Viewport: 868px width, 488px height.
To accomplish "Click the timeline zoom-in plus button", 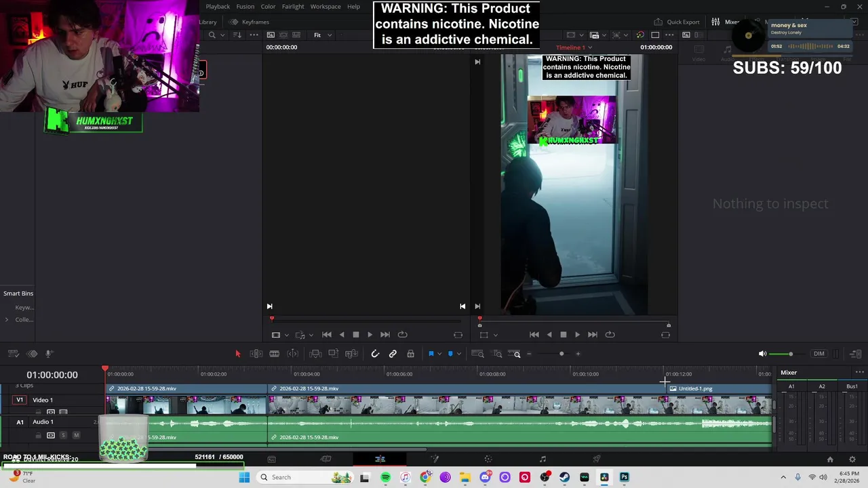I will (x=578, y=354).
